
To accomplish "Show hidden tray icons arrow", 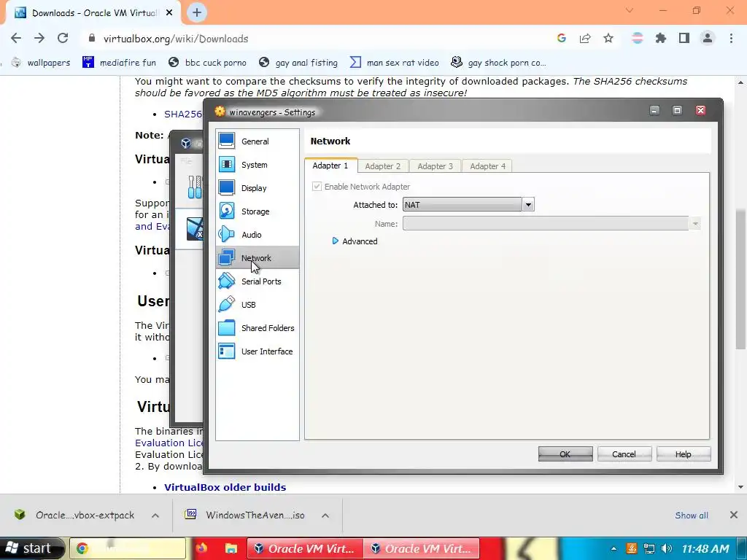I will point(614,548).
